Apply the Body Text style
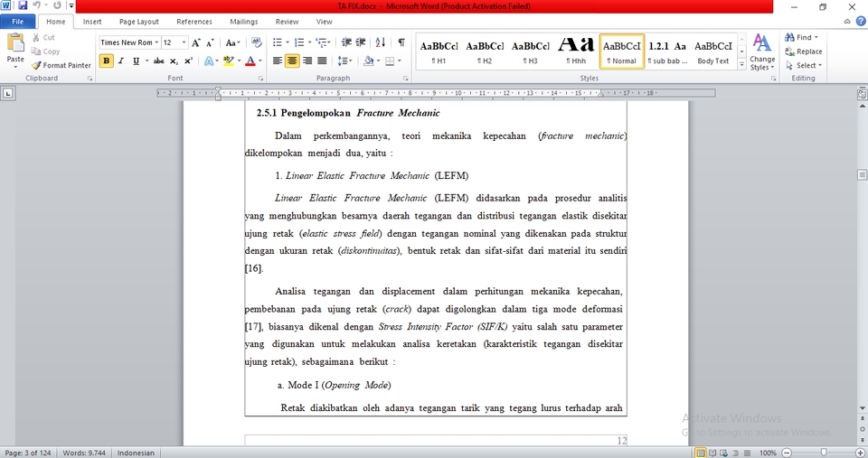The width and height of the screenshot is (868, 458). pos(713,52)
